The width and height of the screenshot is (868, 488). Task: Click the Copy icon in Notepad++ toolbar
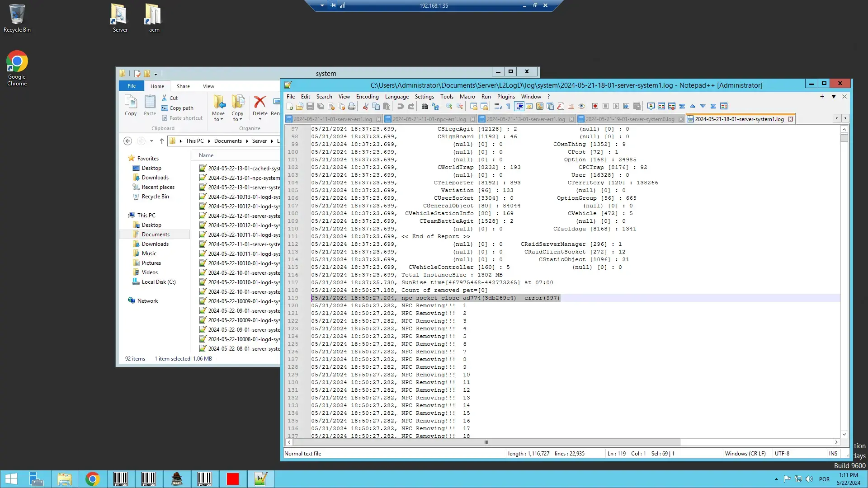[x=376, y=106]
